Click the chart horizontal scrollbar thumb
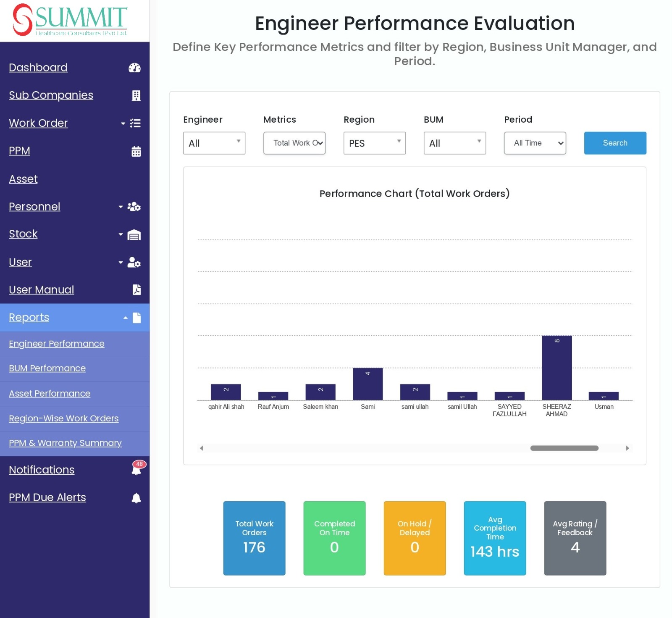 tap(564, 448)
